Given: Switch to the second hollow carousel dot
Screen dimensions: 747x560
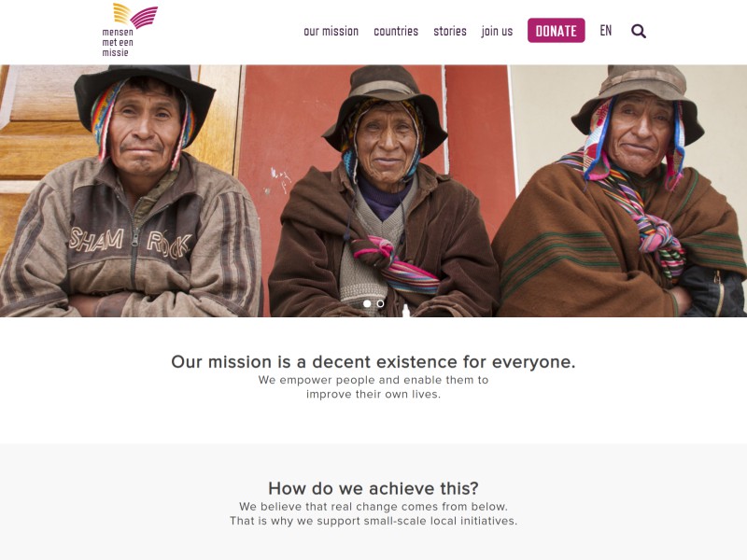Looking at the screenshot, I should click(x=380, y=303).
